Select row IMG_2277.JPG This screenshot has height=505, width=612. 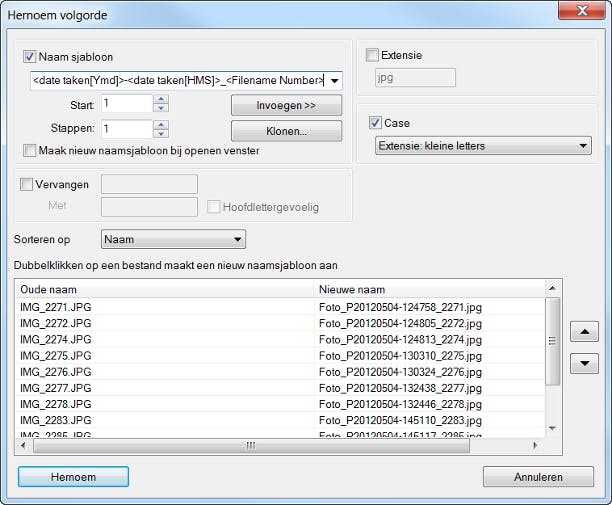(55, 388)
